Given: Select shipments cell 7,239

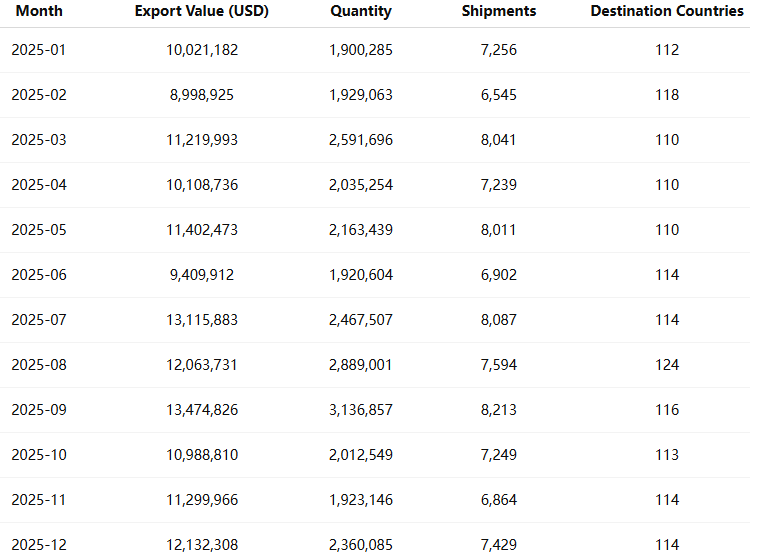Looking at the screenshot, I should [x=499, y=185].
